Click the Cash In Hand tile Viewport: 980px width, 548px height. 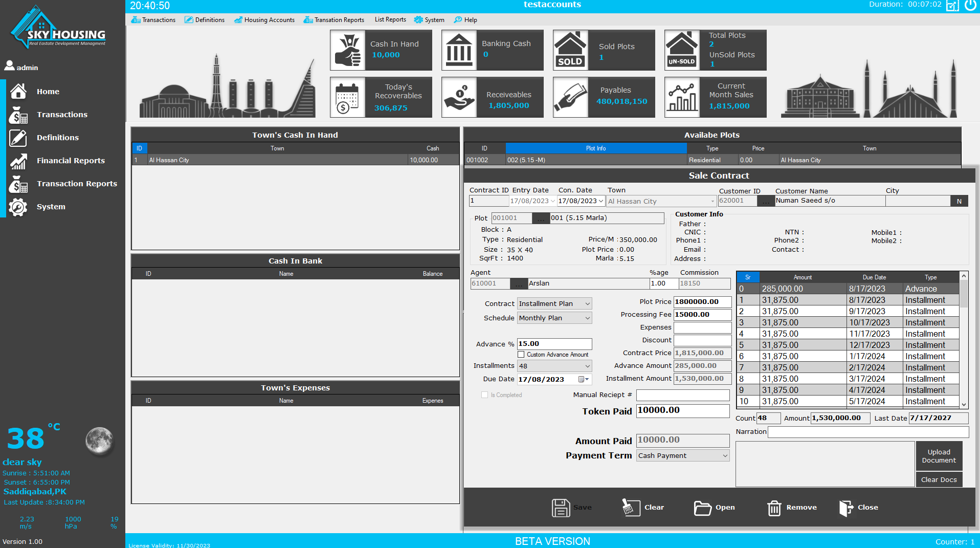pyautogui.click(x=381, y=50)
